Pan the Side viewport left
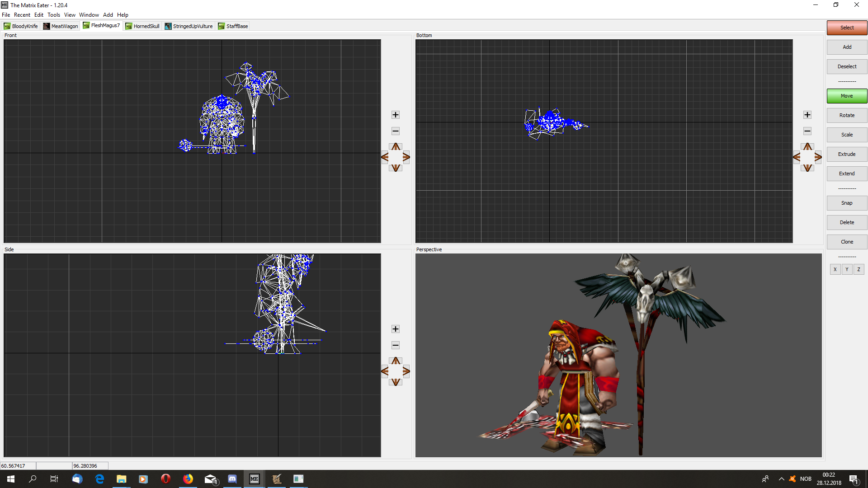 (385, 371)
